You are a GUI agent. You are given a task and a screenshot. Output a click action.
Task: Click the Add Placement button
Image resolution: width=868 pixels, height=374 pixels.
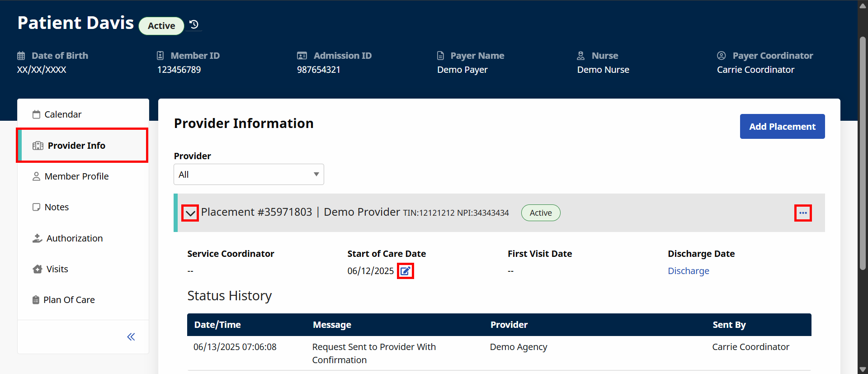(782, 127)
